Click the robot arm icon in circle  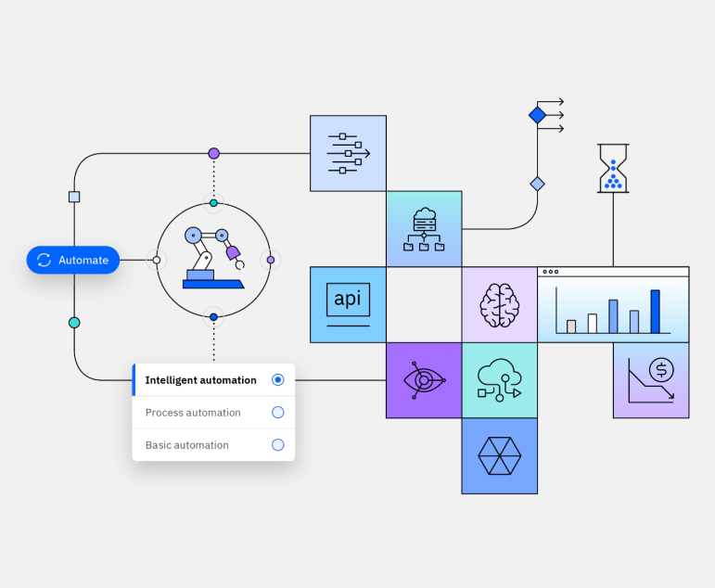click(213, 258)
